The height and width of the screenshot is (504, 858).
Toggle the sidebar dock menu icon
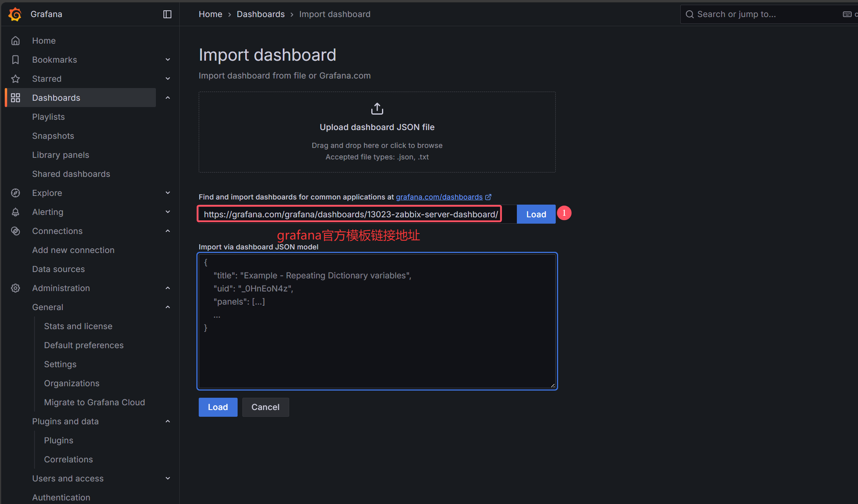[167, 14]
